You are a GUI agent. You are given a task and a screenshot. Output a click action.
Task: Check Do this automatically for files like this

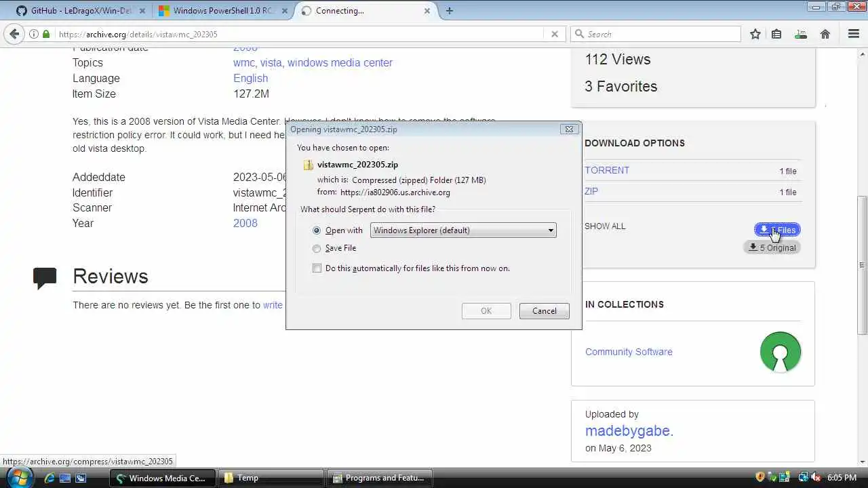(x=317, y=268)
